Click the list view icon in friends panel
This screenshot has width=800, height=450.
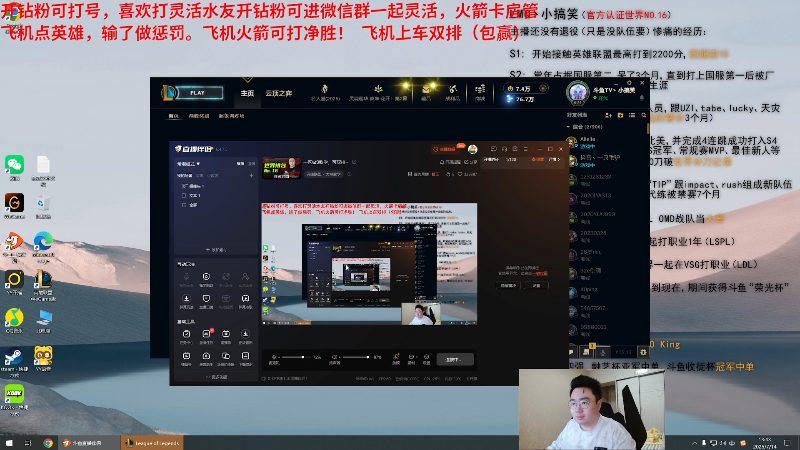click(x=632, y=115)
